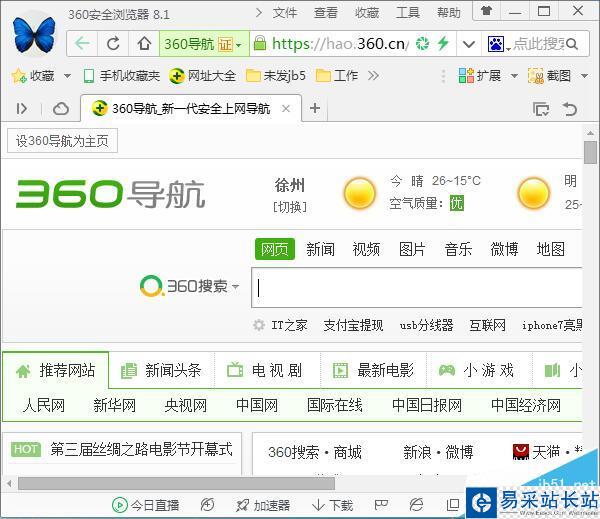Open the 帮助 menu

448,13
